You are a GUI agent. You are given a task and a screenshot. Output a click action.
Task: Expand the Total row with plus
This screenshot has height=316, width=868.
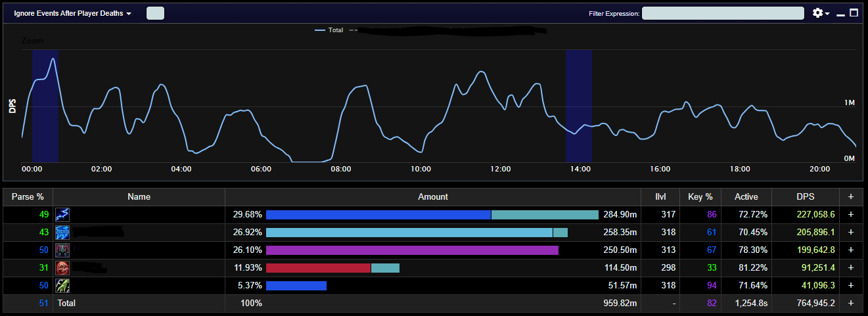[x=851, y=303]
